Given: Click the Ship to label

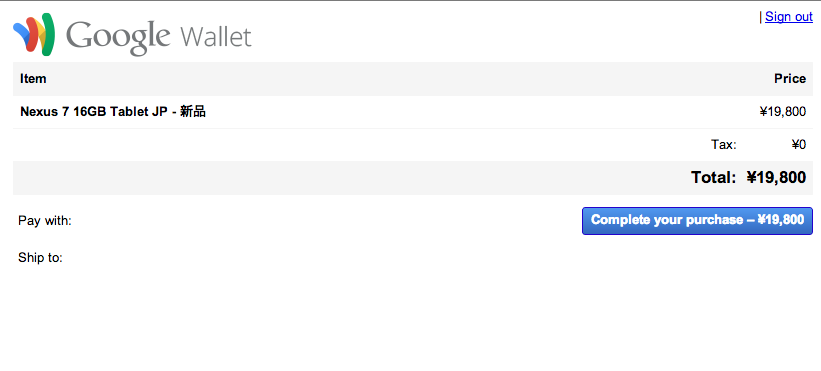Looking at the screenshot, I should (x=40, y=257).
